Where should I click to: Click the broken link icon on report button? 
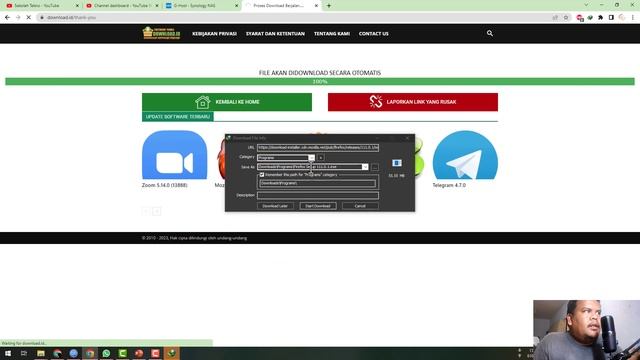(x=376, y=102)
